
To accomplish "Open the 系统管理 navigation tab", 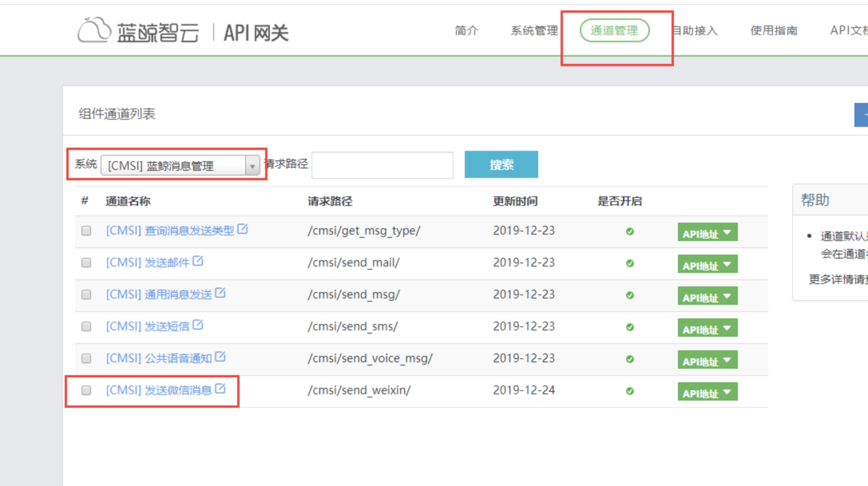I will pos(534,31).
